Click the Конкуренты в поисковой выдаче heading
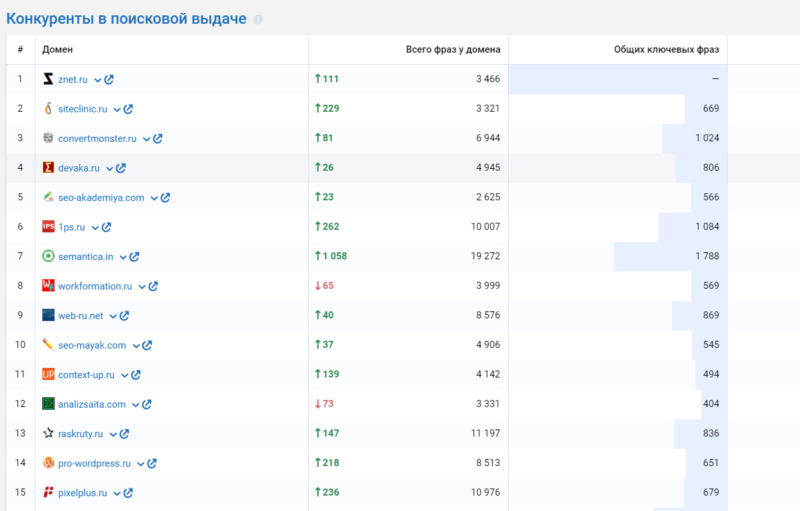This screenshot has height=511, width=800. tap(126, 19)
